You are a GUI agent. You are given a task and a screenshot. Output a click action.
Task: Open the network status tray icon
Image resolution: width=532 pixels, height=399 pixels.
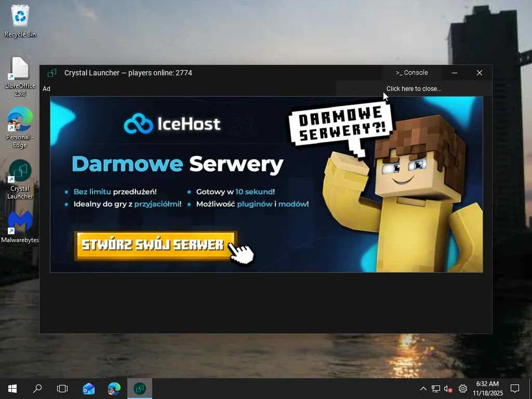[436, 389]
